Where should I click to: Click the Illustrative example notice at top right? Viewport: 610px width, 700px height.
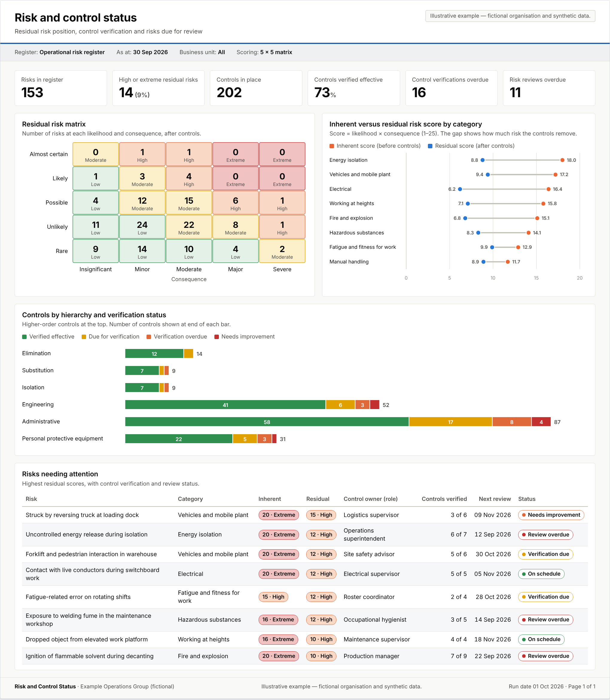[x=510, y=16]
